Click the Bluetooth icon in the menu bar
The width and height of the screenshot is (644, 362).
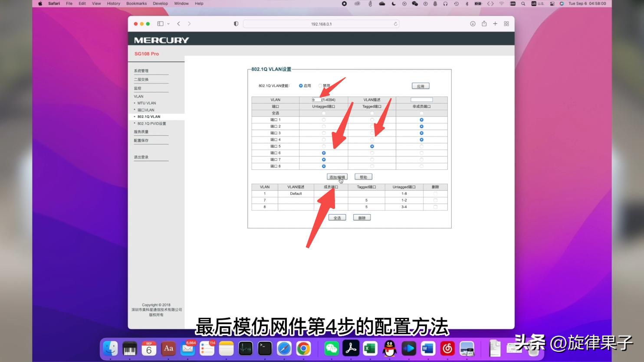pos(467,3)
